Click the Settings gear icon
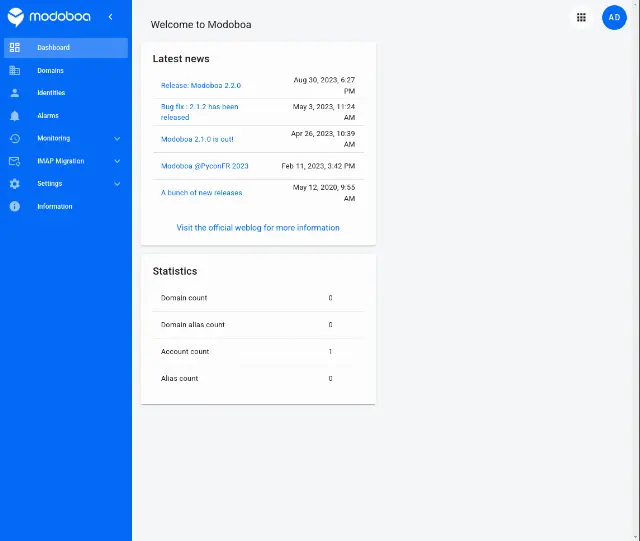Image resolution: width=640 pixels, height=541 pixels. (15, 184)
